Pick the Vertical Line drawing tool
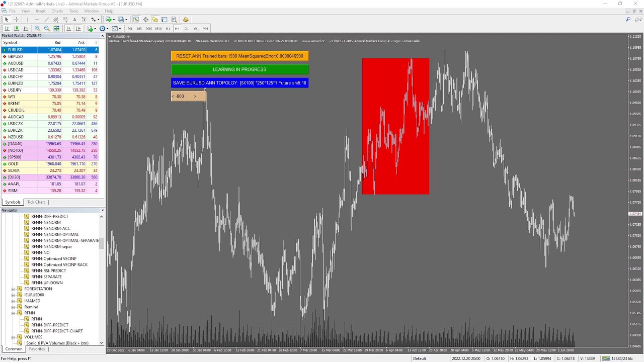The width and height of the screenshot is (644, 362). (x=28, y=20)
